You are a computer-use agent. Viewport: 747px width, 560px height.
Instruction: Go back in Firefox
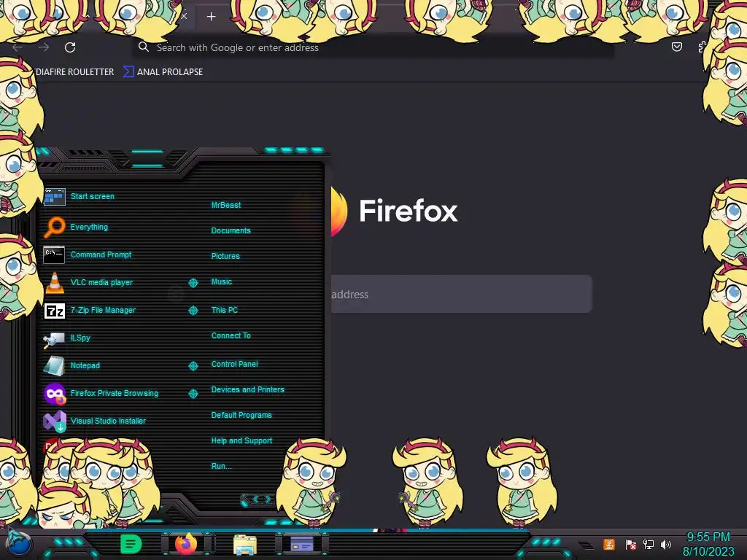[x=18, y=47]
